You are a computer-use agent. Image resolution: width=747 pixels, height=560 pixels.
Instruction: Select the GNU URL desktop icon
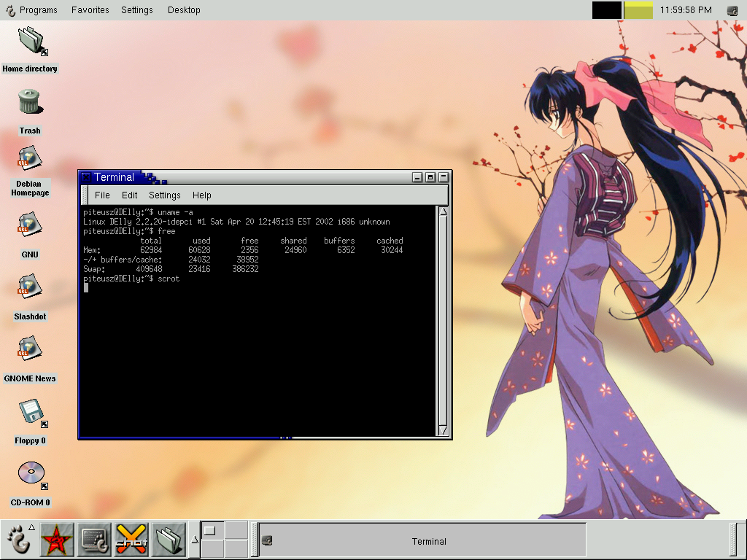(29, 225)
